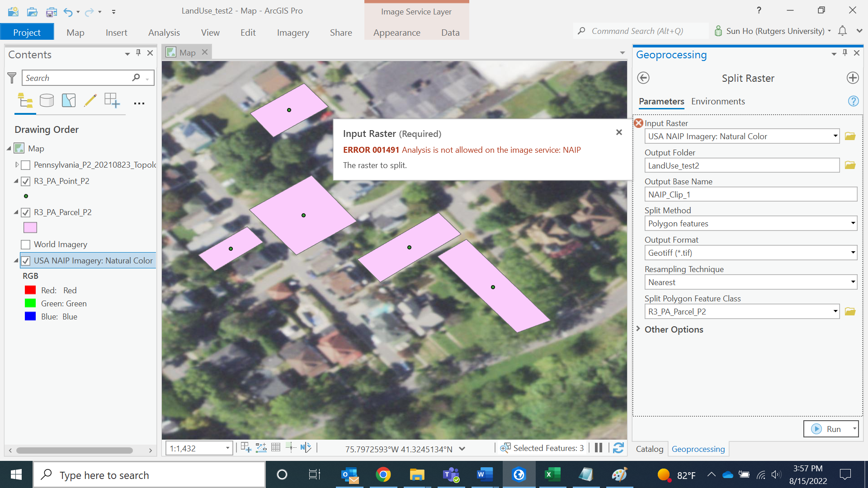The image size is (868, 488).
Task: Close the Input Raster error popup
Action: [x=619, y=132]
